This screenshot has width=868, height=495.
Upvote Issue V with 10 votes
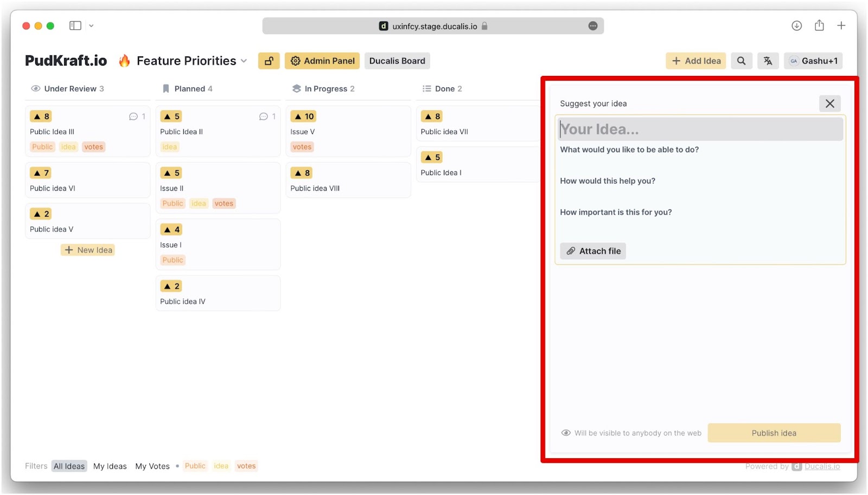[x=304, y=117]
